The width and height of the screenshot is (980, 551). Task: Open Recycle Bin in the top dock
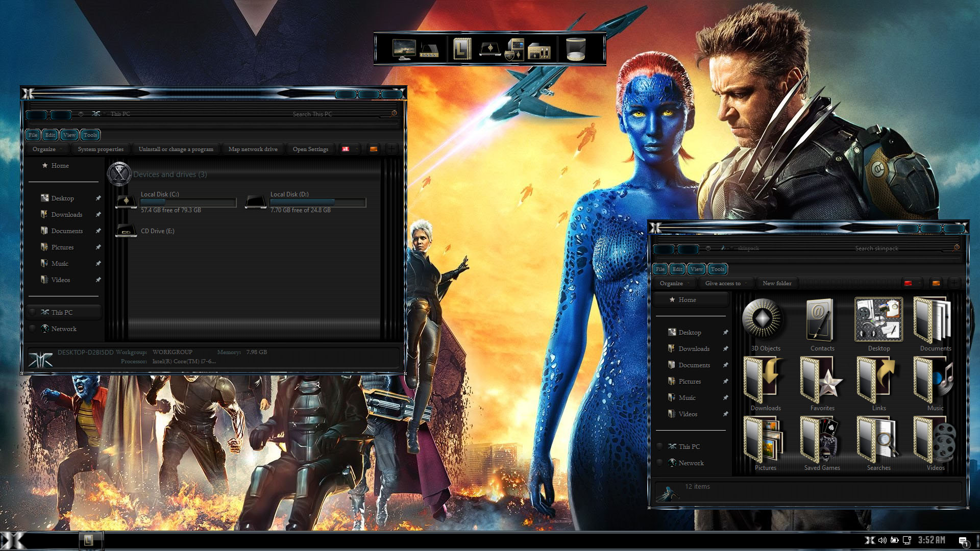[575, 49]
